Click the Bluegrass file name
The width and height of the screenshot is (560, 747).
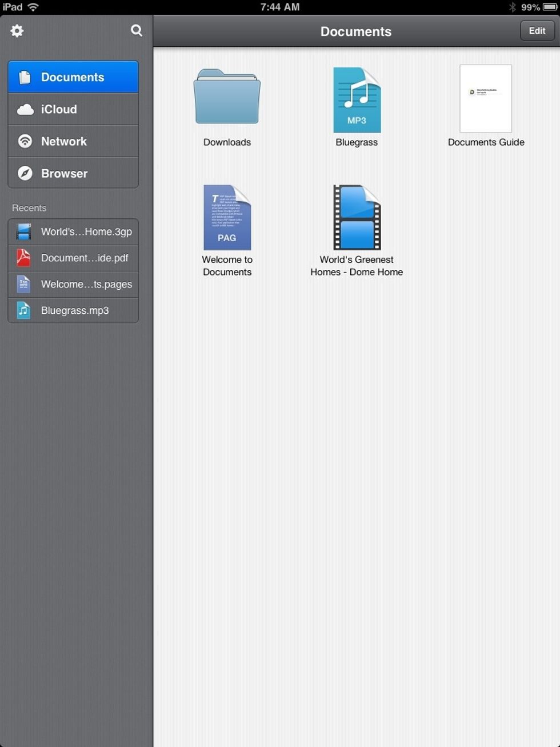coord(357,142)
